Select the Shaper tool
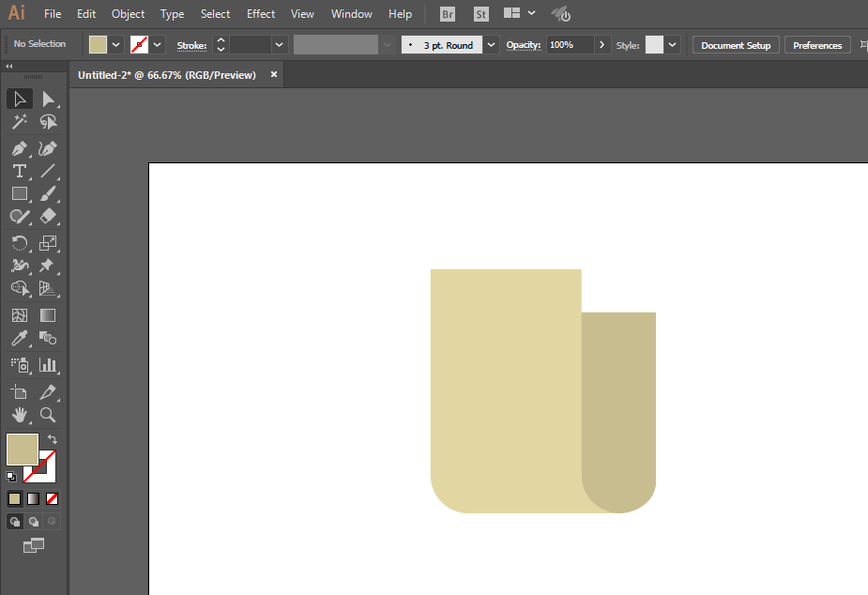The height and width of the screenshot is (595, 868). tap(20, 217)
